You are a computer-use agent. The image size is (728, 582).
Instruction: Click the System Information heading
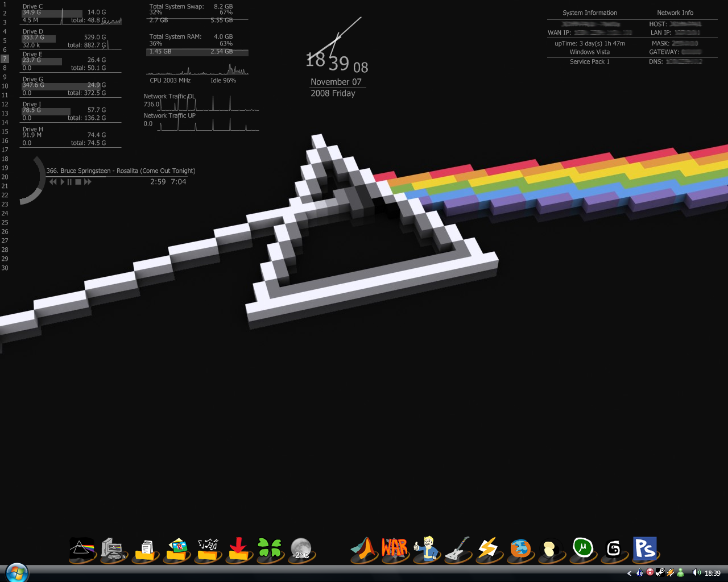pos(590,13)
